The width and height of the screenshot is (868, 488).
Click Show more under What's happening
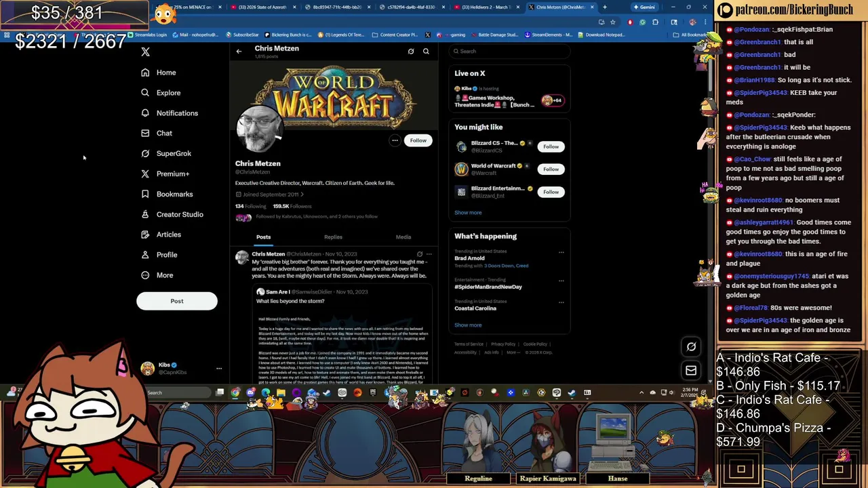(x=468, y=325)
